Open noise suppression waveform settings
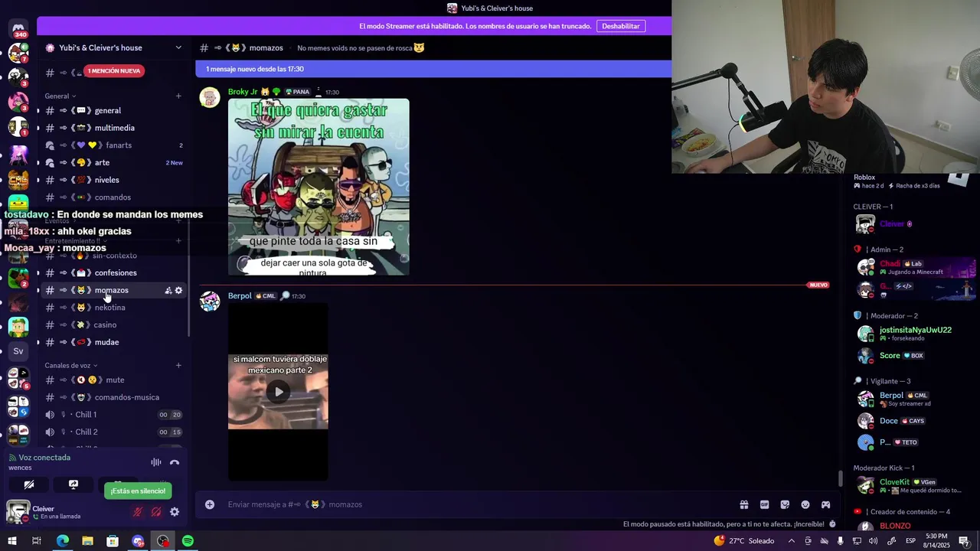 pos(156,462)
